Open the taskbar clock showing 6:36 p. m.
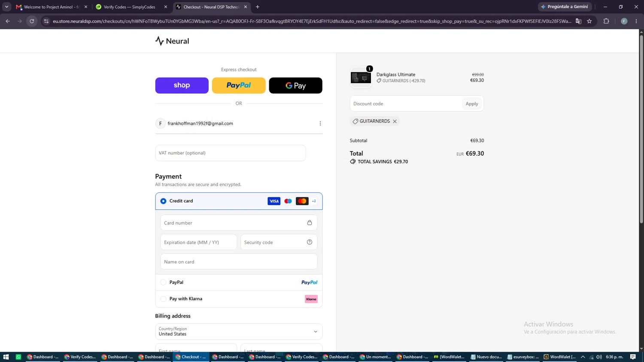The width and height of the screenshot is (644, 362). point(614,357)
